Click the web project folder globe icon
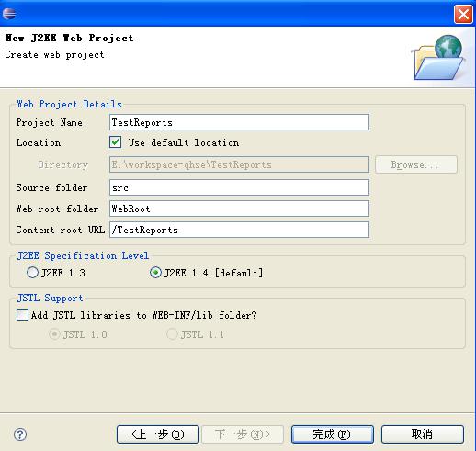This screenshot has width=476, height=451. coord(438,57)
